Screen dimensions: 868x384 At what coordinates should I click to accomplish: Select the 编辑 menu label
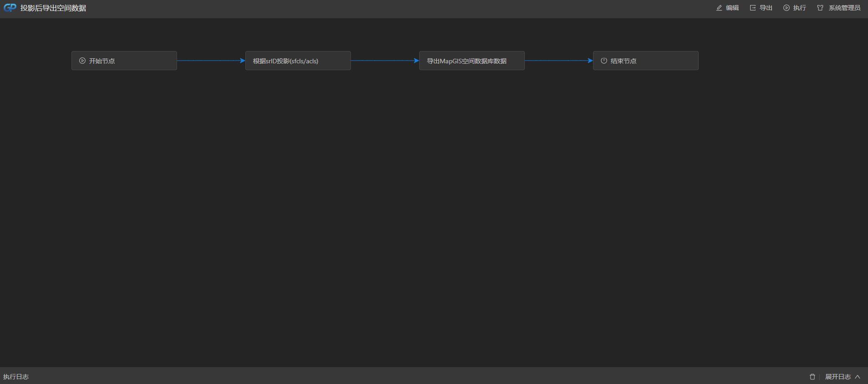tap(732, 8)
